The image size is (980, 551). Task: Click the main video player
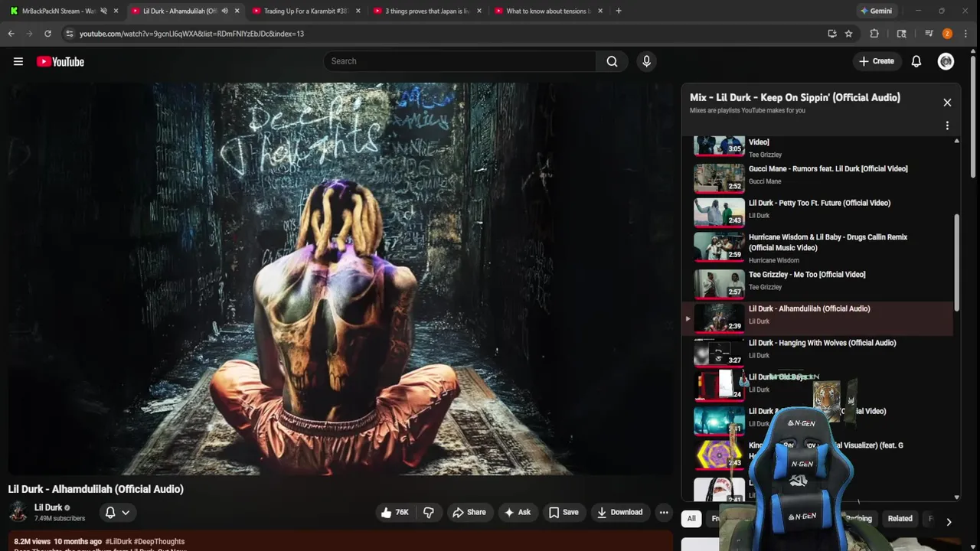pyautogui.click(x=341, y=279)
